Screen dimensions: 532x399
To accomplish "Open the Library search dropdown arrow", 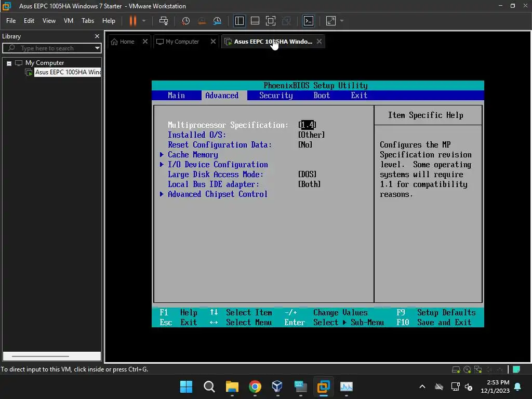I will tap(97, 48).
